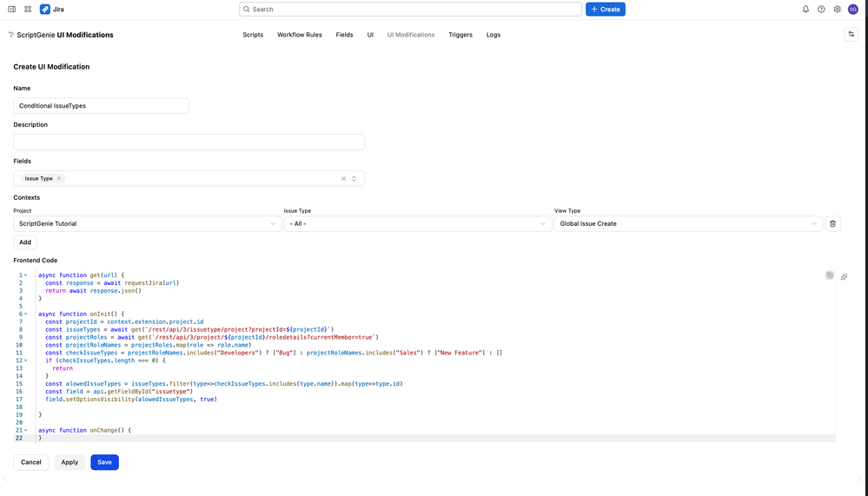
Task: Click code line 22 closing brace
Action: (x=40, y=438)
